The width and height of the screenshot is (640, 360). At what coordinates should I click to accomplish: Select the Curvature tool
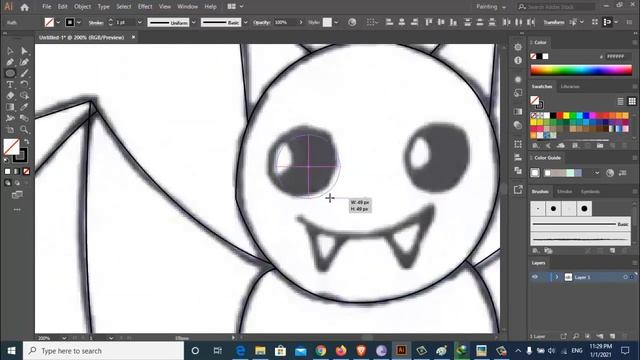(x=24, y=62)
